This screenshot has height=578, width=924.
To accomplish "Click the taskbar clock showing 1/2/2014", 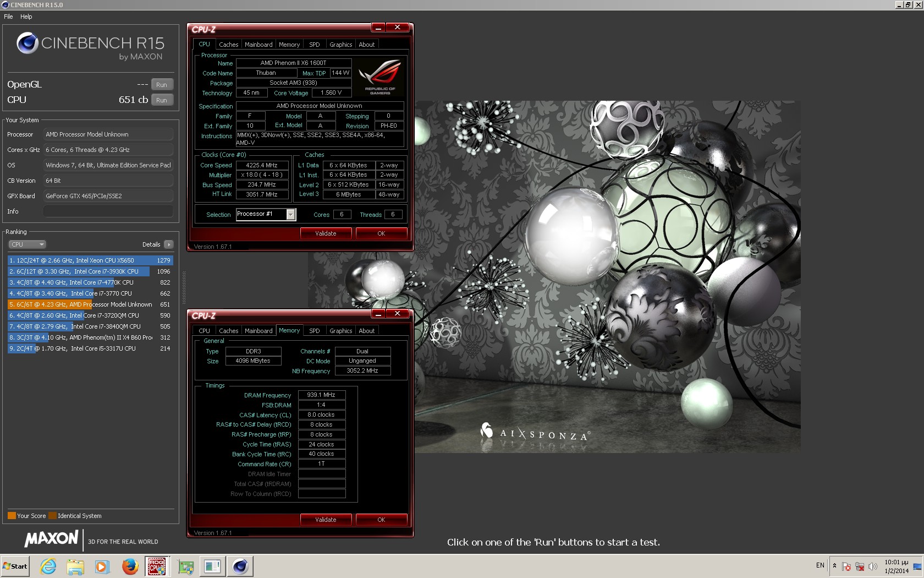I will pyautogui.click(x=897, y=566).
